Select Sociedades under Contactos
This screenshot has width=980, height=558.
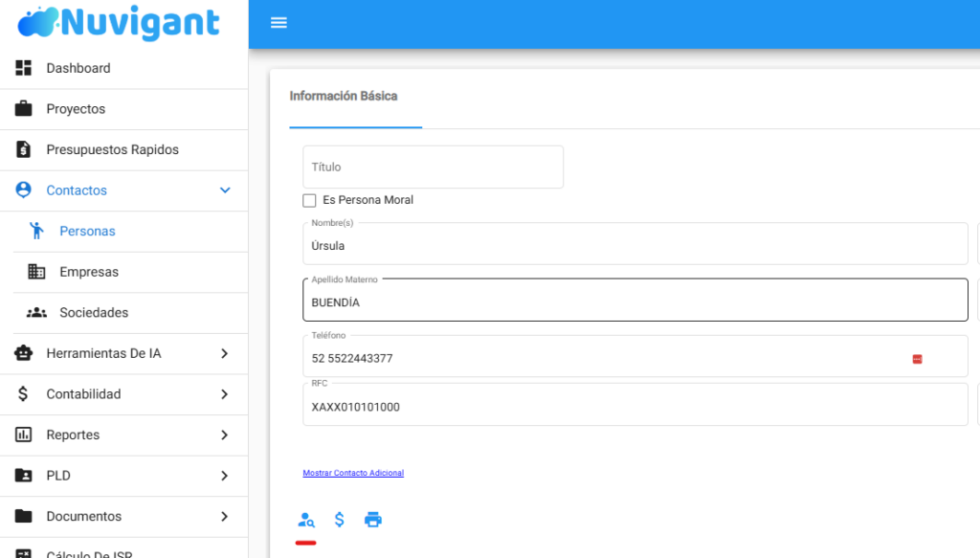130,312
